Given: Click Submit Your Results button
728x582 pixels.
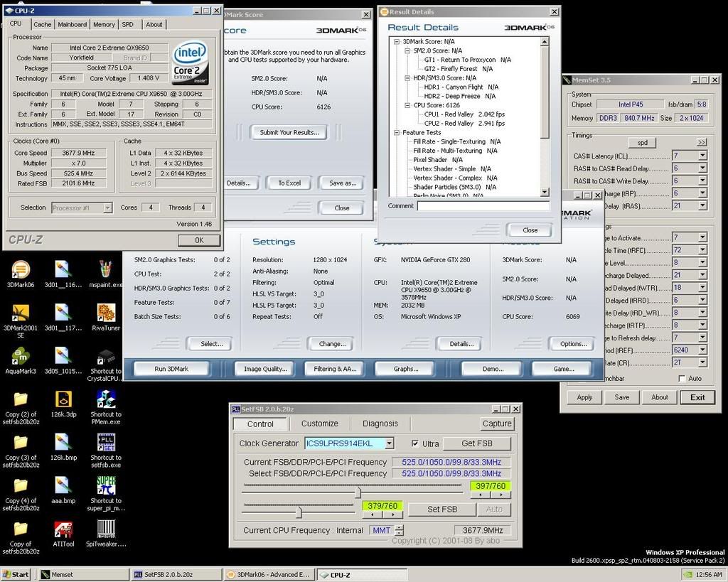Looking at the screenshot, I should click(x=289, y=133).
